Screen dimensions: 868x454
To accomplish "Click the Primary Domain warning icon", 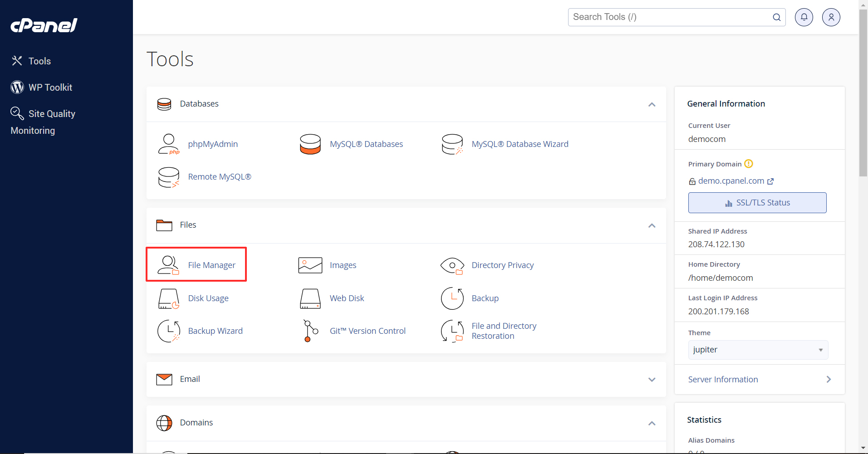I will click(749, 164).
